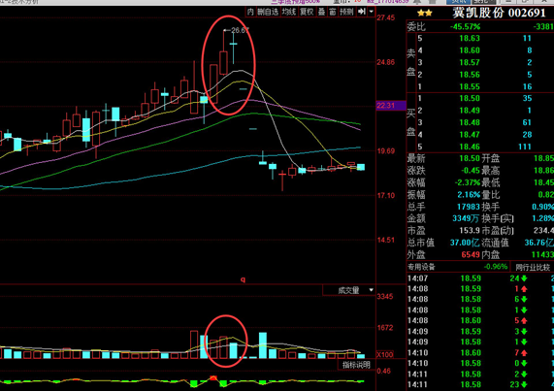The width and height of the screenshot is (554, 392).
Task: Click the 指标说明 indicator description button
Action: (x=356, y=365)
